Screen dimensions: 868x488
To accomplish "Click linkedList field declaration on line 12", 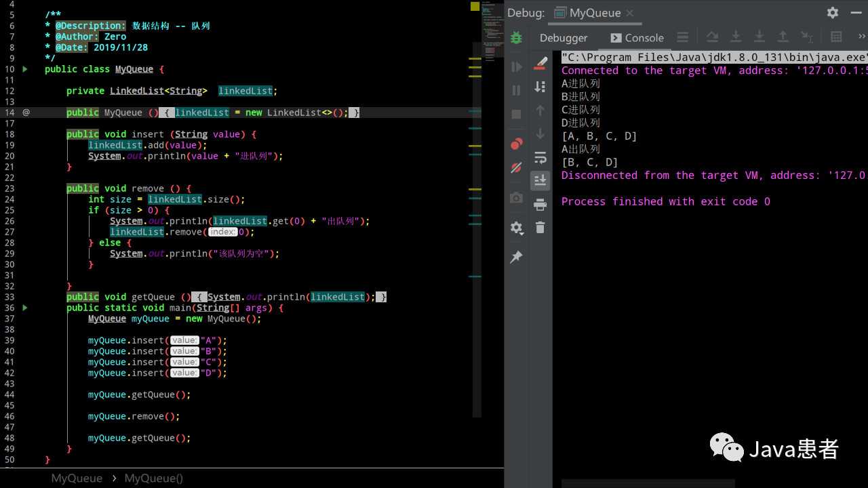I will click(x=245, y=91).
